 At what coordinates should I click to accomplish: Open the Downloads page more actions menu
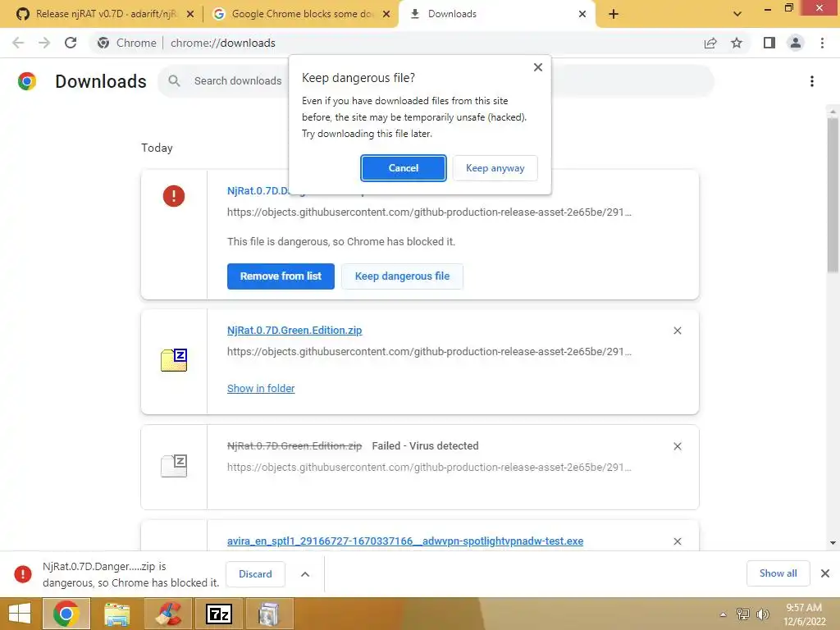812,81
